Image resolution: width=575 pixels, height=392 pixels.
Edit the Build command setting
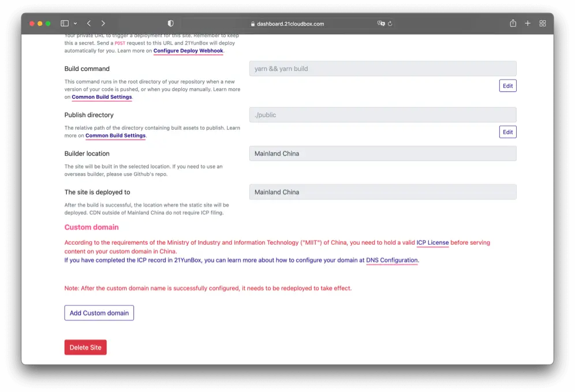[x=507, y=85]
